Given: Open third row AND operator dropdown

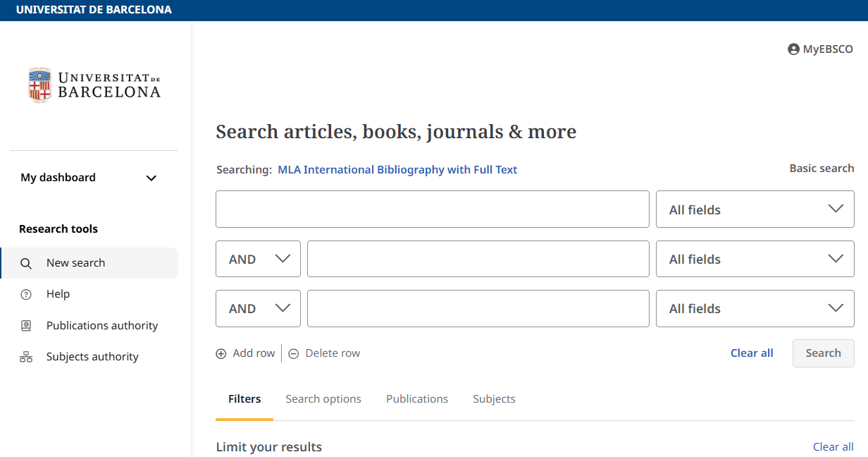Looking at the screenshot, I should pos(258,308).
